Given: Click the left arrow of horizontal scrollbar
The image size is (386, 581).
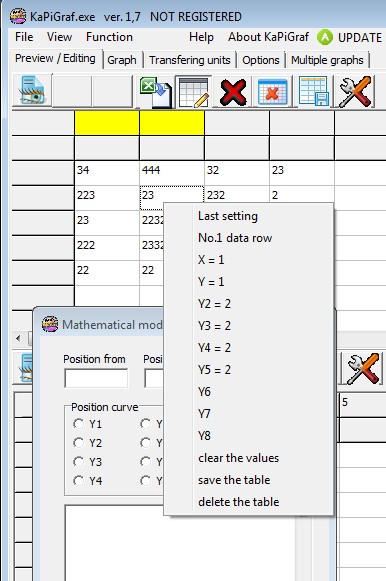Looking at the screenshot, I should pyautogui.click(x=18, y=338).
